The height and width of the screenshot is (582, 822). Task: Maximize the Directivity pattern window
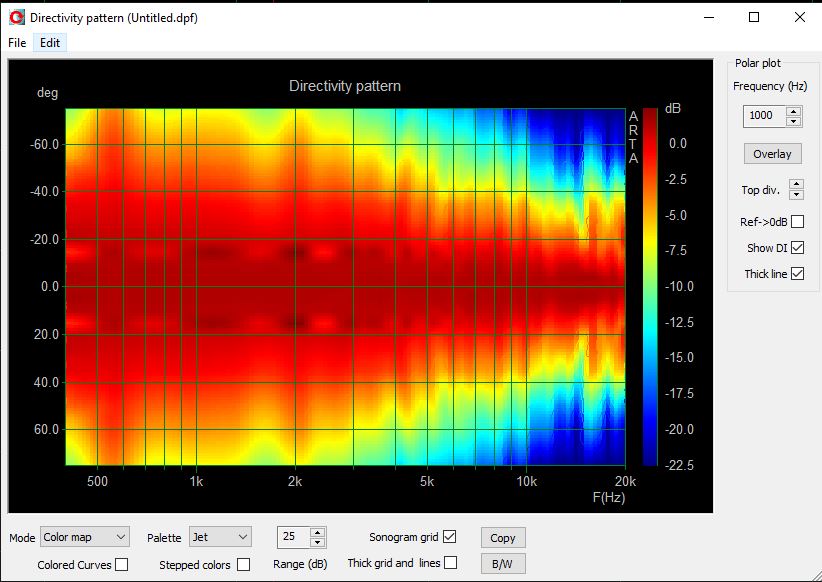[x=754, y=17]
